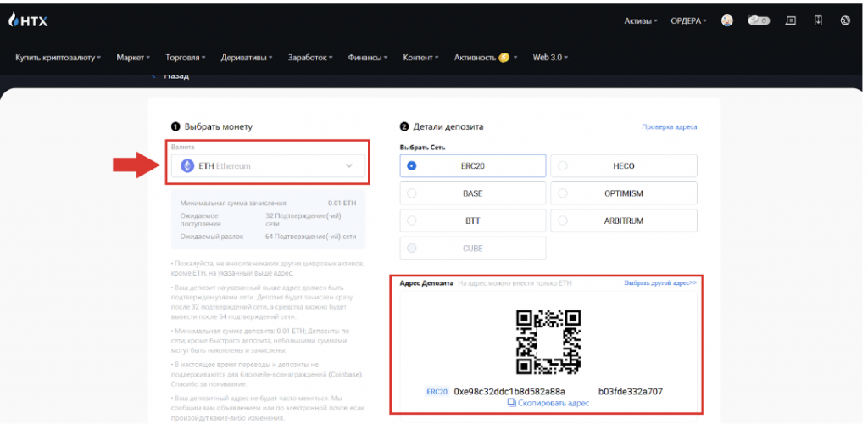This screenshot has height=430, width=868.
Task: Select the HECO network
Action: click(x=624, y=165)
